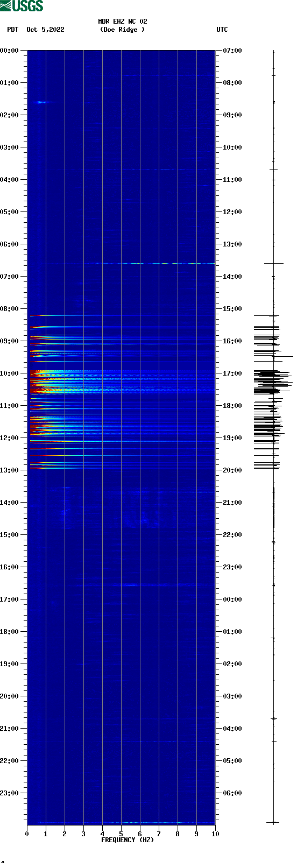Click the PDT time label '14:00'
This screenshot has height=868, width=297.
tap(9, 503)
